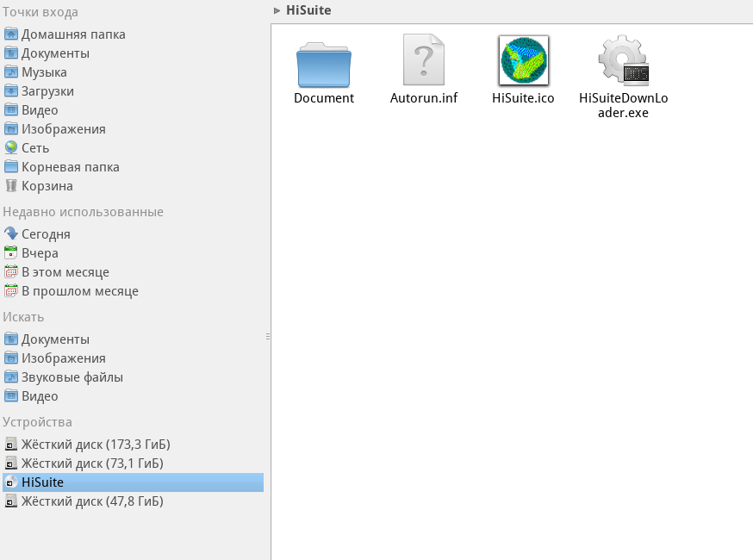Click the Видео icon under Искать
Image resolution: width=753 pixels, height=560 pixels.
coord(11,396)
